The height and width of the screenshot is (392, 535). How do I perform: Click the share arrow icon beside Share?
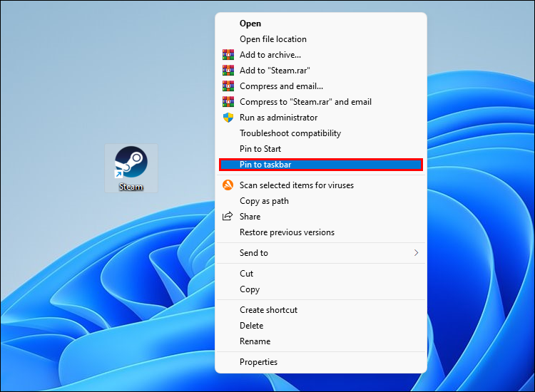[228, 216]
